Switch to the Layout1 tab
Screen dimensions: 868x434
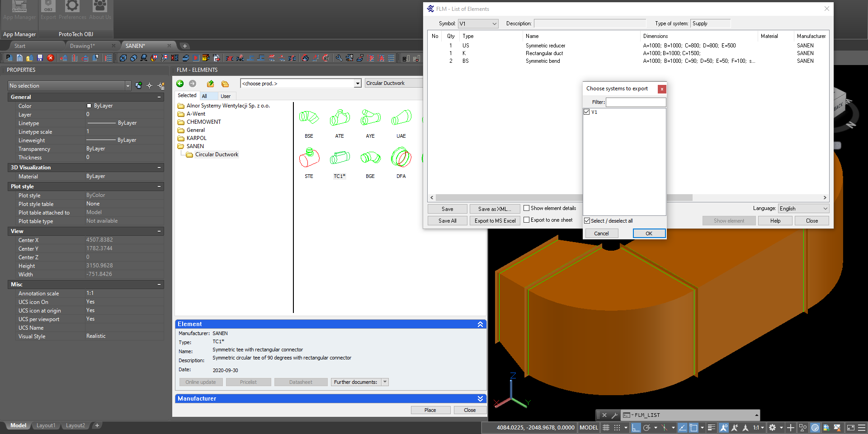pyautogui.click(x=46, y=425)
